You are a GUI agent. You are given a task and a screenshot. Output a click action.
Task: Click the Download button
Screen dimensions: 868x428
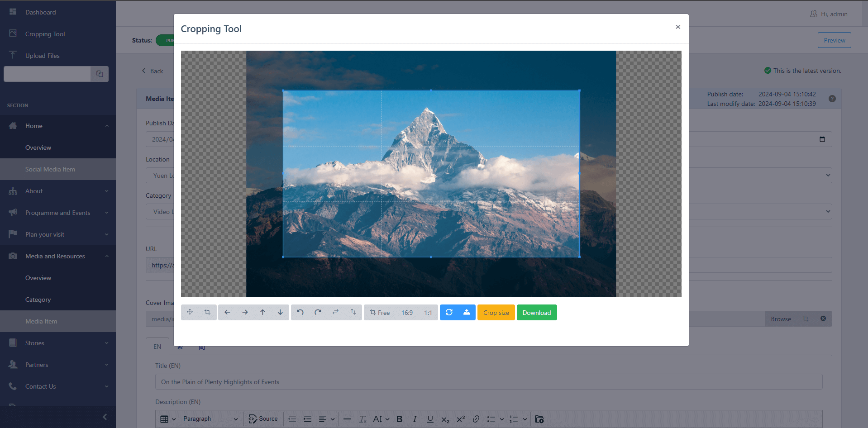536,312
